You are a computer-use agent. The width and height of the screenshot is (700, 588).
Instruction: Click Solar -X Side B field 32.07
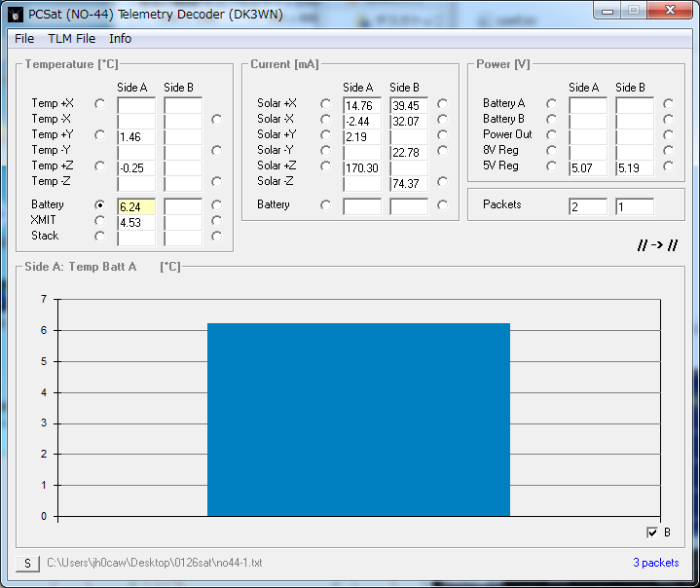(409, 121)
